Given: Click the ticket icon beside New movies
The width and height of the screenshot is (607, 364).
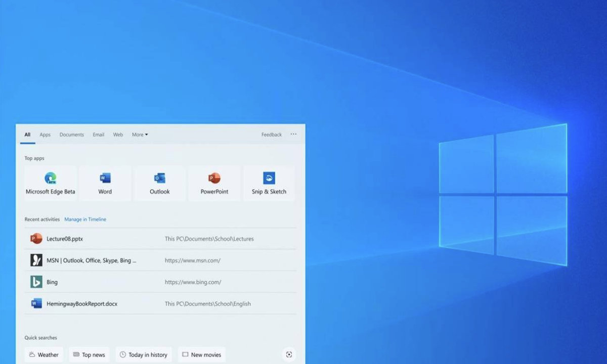Looking at the screenshot, I should pyautogui.click(x=186, y=354).
